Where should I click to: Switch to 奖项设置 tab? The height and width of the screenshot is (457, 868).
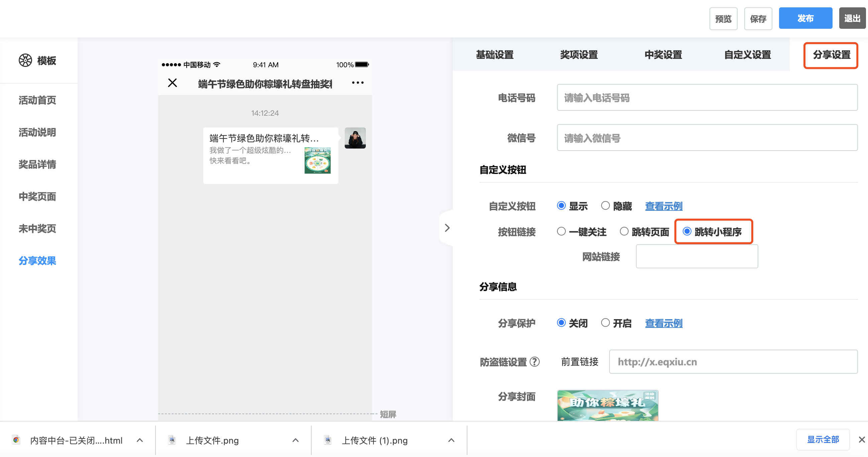click(x=578, y=55)
